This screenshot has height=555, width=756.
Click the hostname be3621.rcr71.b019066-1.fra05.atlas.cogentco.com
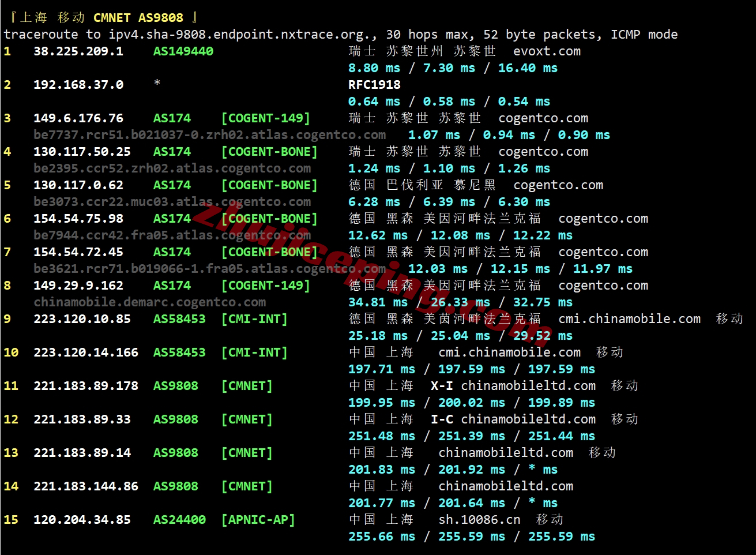point(210,269)
